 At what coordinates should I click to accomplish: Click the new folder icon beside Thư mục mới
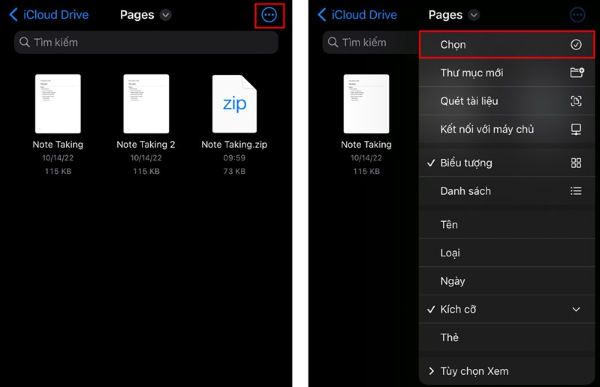[576, 72]
